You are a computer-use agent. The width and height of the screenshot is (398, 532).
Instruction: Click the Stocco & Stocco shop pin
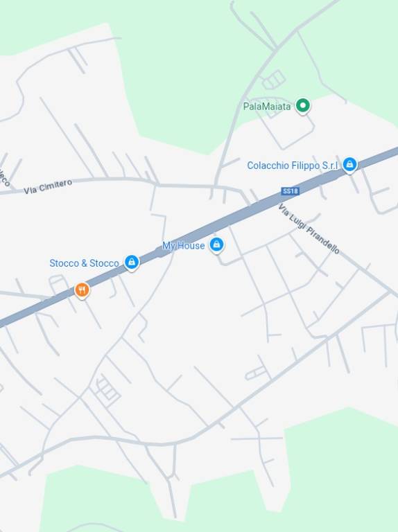pyautogui.click(x=132, y=263)
